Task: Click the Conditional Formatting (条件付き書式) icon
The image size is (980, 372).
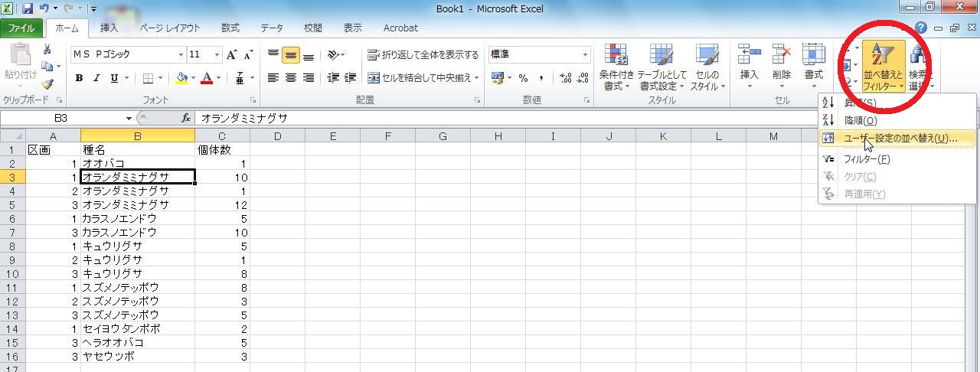Action: (x=618, y=66)
